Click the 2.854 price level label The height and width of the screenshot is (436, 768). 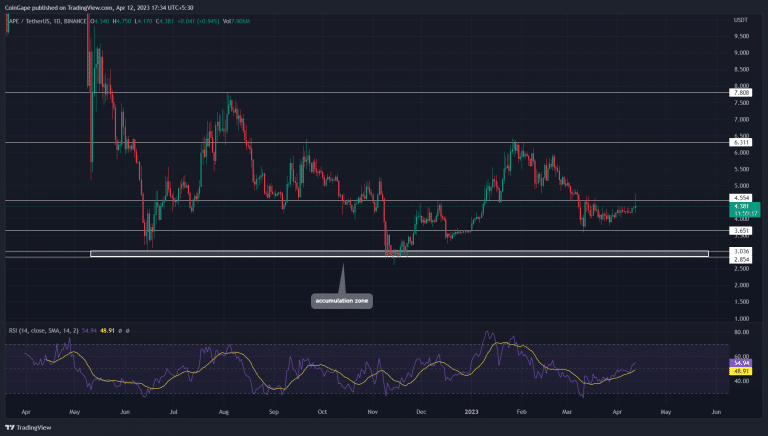[742, 258]
